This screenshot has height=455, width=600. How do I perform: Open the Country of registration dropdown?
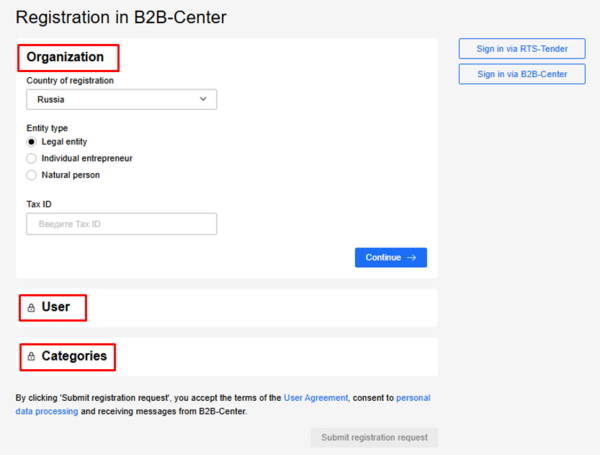click(x=121, y=99)
